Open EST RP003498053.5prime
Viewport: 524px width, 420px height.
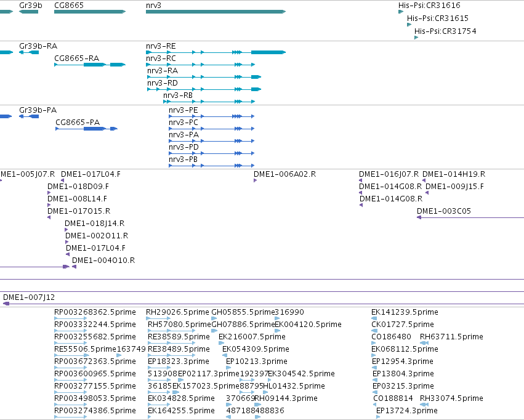coord(95,399)
